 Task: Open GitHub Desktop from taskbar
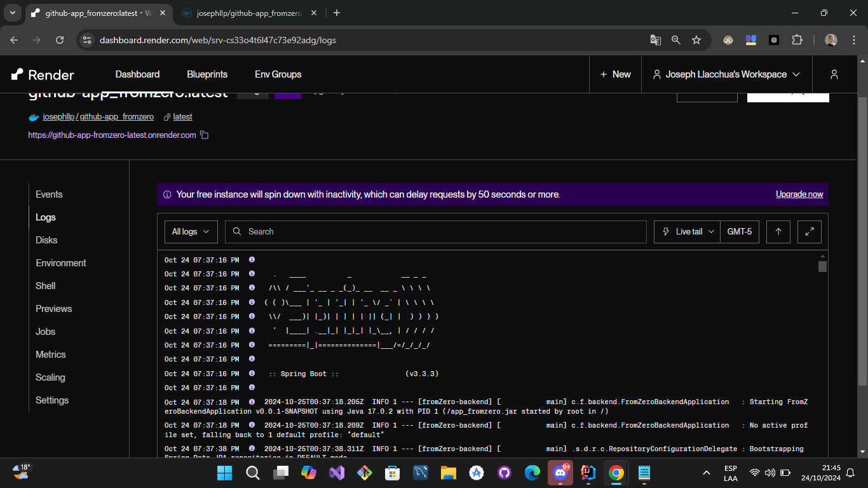[504, 473]
